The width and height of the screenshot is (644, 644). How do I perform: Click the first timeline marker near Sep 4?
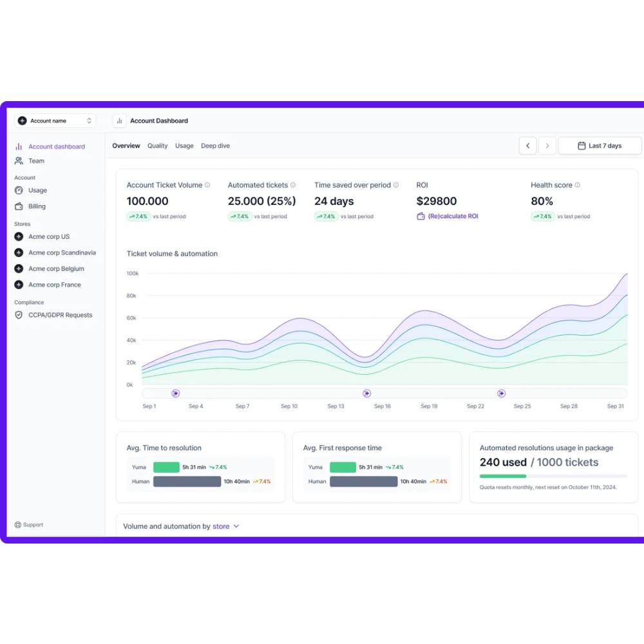click(x=175, y=393)
